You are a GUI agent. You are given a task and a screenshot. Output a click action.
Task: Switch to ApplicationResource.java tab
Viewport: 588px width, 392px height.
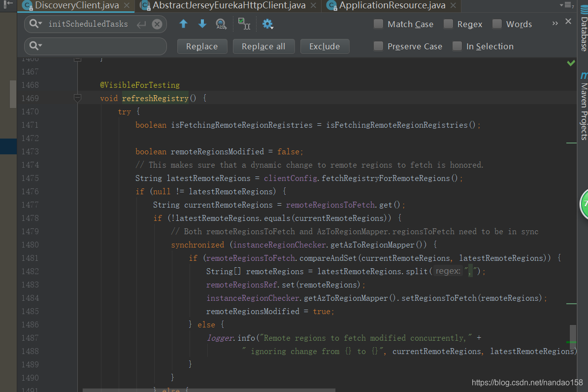[392, 5]
